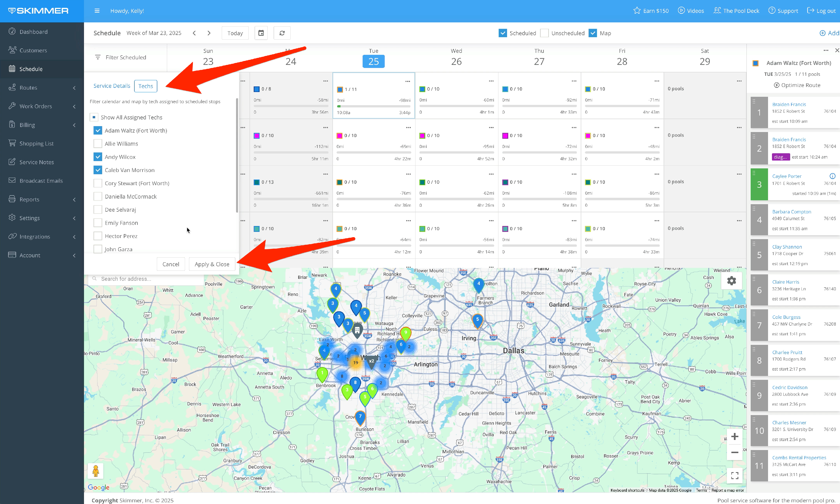Viewport: 840px width, 504px height.
Task: Click Apply & Close button
Action: (212, 264)
